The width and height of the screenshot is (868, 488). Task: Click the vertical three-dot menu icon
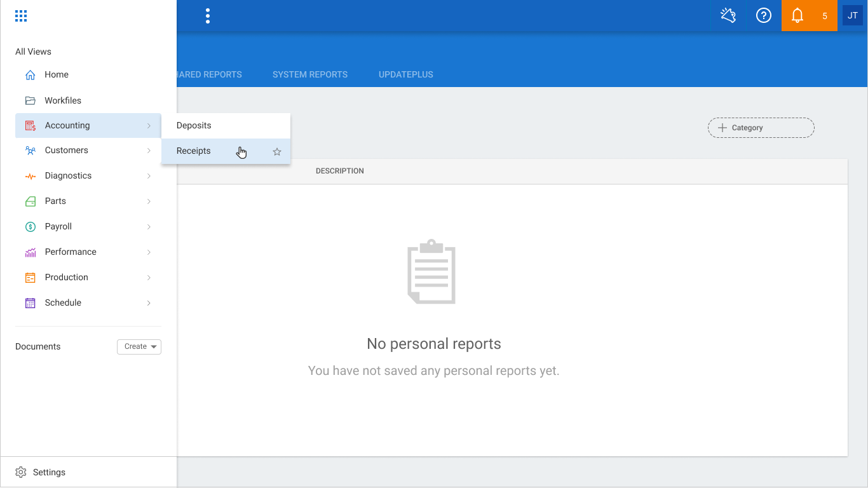coord(208,17)
